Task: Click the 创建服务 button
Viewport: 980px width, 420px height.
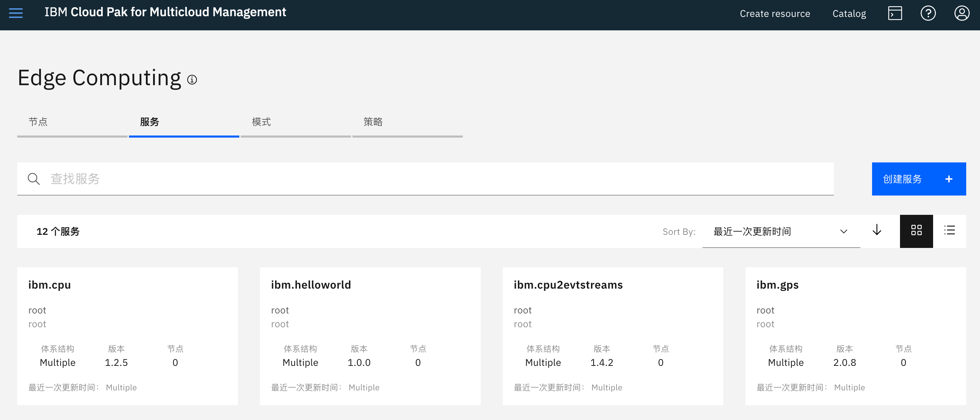Action: (918, 179)
